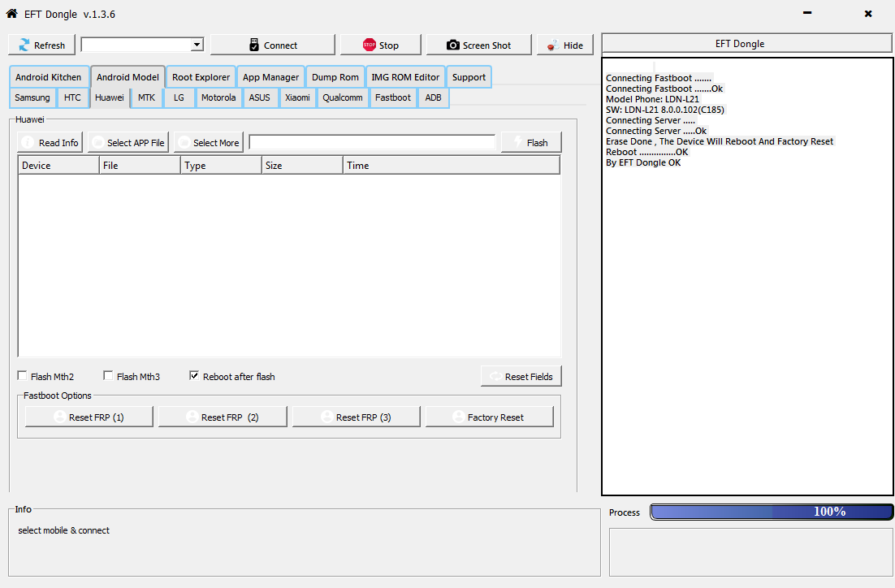
Task: Click the home icon in title bar
Action: 11,13
